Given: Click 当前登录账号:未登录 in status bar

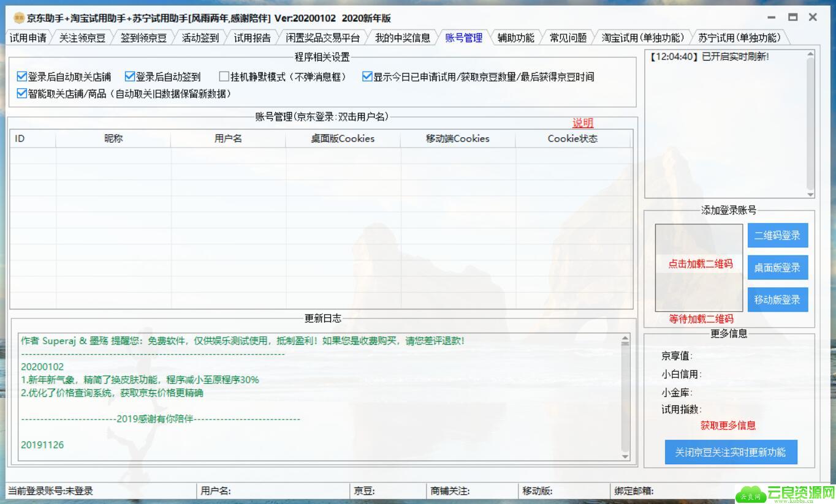Looking at the screenshot, I should click(50, 491).
